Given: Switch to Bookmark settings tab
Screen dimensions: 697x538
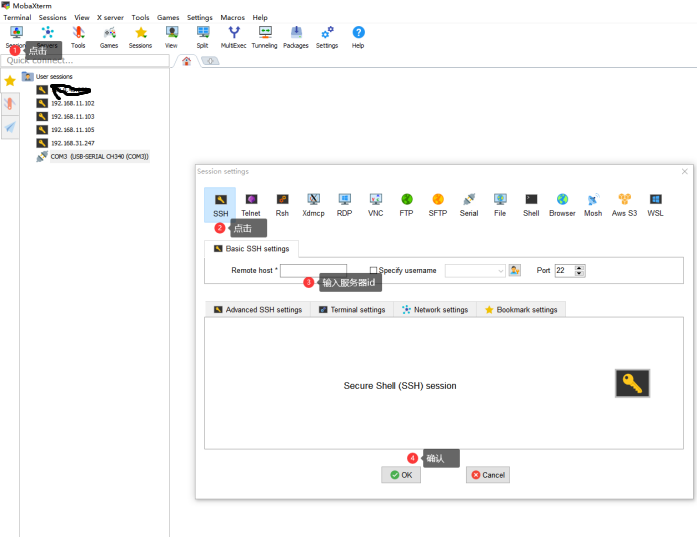Looking at the screenshot, I should [521, 309].
